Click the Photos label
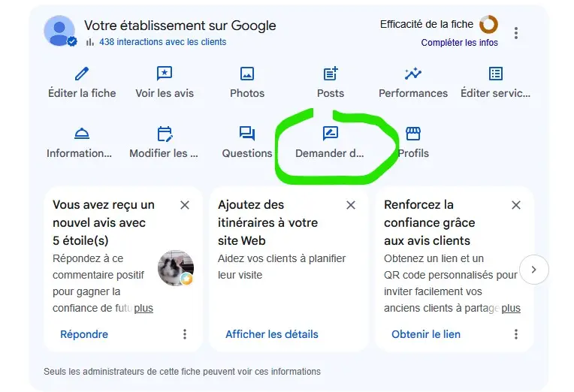Screen dimensions: 574x392 coord(247,93)
